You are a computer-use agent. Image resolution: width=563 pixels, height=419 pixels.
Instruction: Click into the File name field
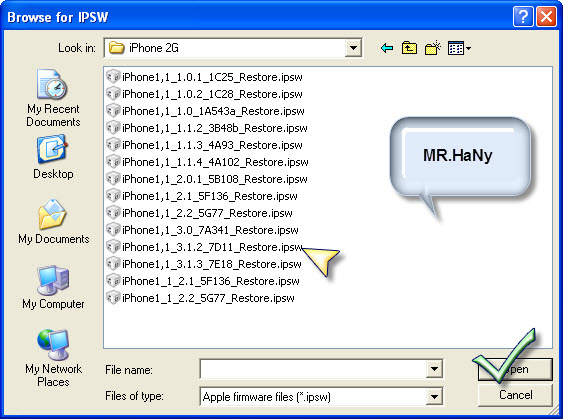[313, 369]
